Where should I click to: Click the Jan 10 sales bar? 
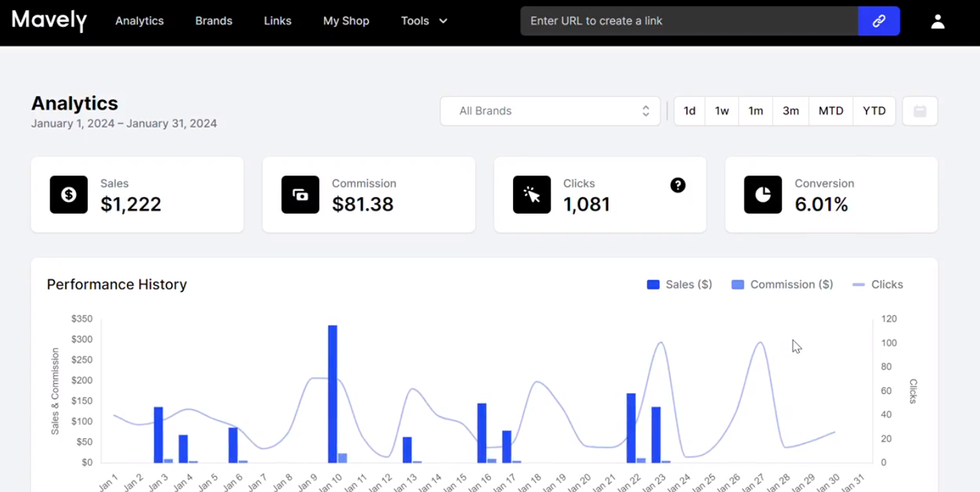click(x=333, y=394)
